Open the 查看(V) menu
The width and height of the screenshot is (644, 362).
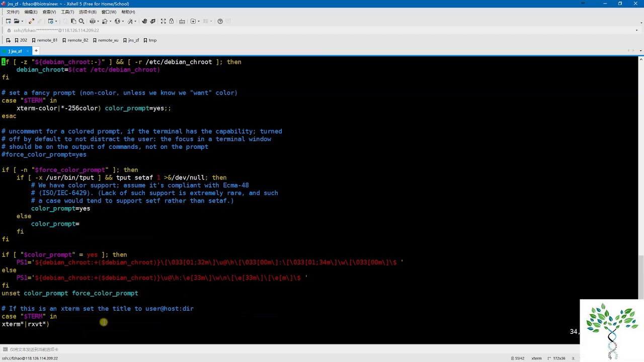tap(49, 12)
